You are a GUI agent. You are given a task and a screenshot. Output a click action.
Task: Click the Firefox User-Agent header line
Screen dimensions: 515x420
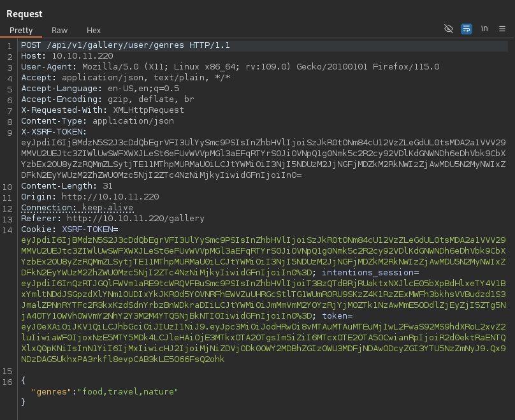coord(229,67)
